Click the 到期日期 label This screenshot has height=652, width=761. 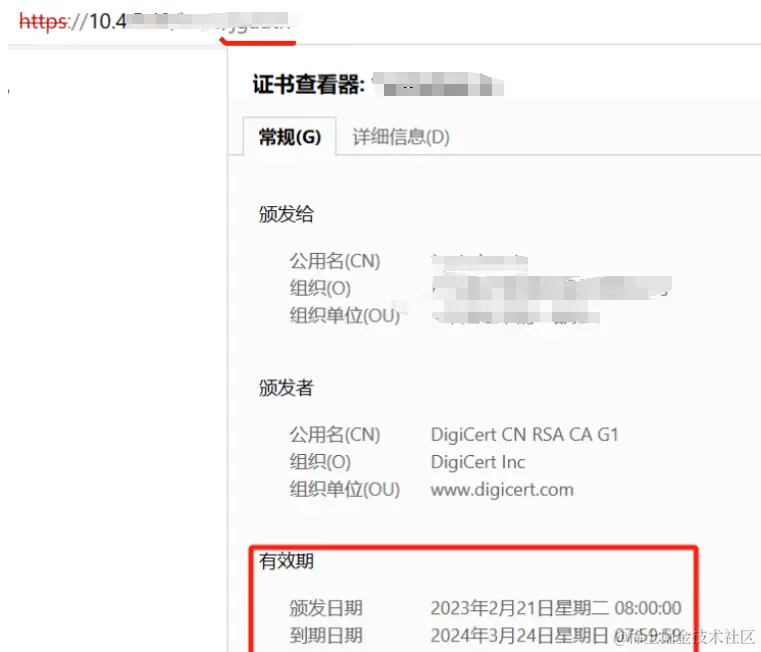(326, 635)
